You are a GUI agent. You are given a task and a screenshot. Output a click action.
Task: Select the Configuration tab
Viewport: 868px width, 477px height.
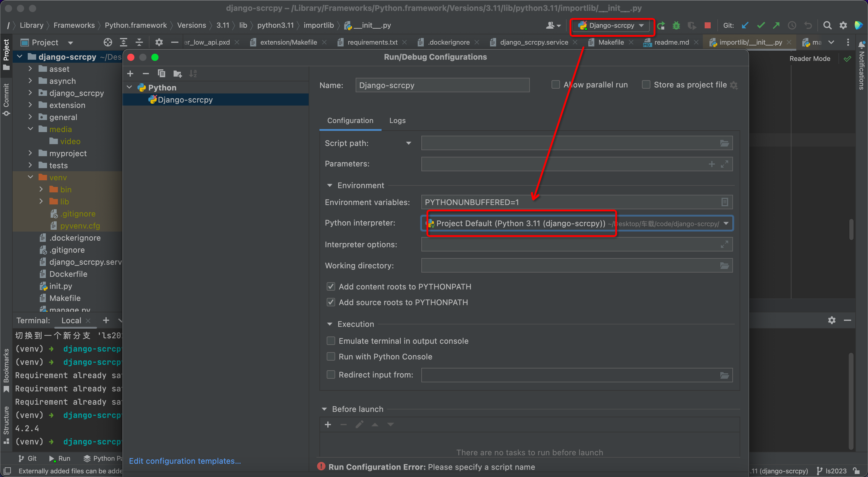[350, 121]
